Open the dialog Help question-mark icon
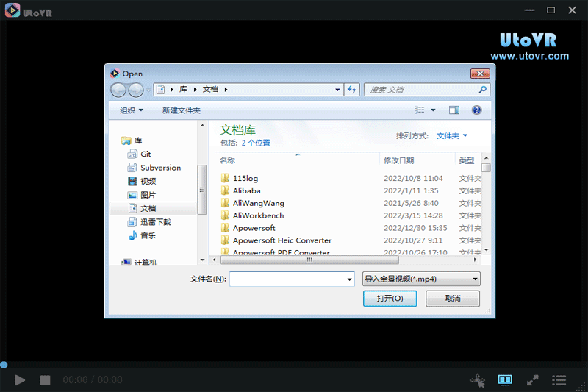This screenshot has width=588, height=392. click(x=476, y=110)
